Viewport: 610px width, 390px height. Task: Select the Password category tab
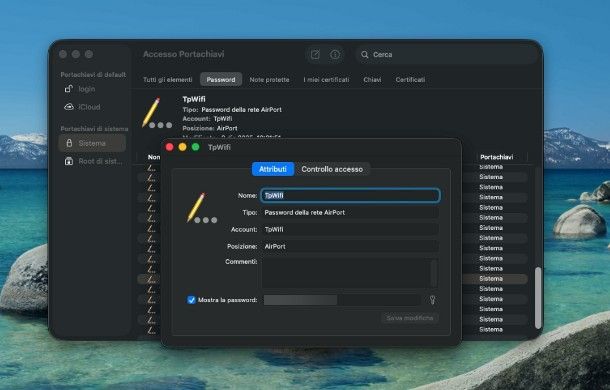(221, 79)
